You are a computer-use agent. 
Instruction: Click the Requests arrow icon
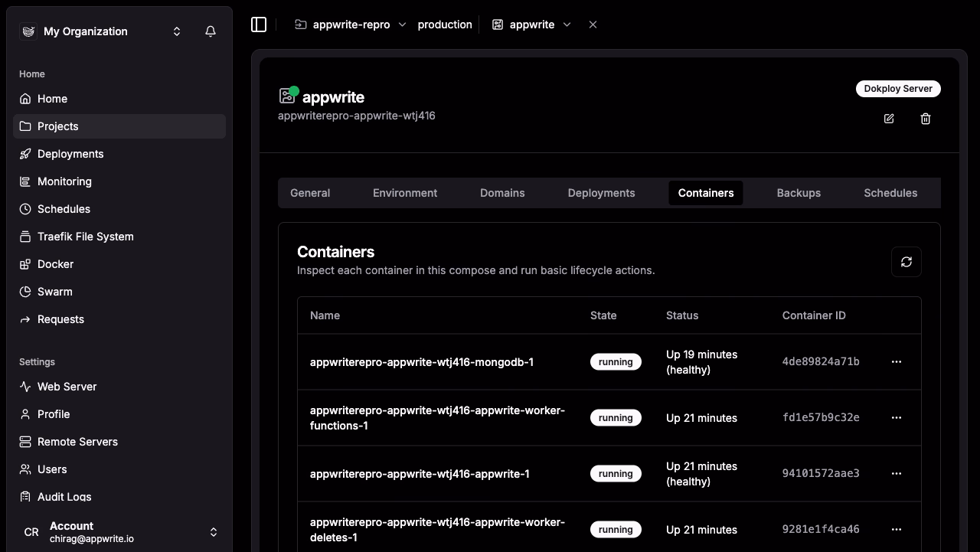pos(25,319)
